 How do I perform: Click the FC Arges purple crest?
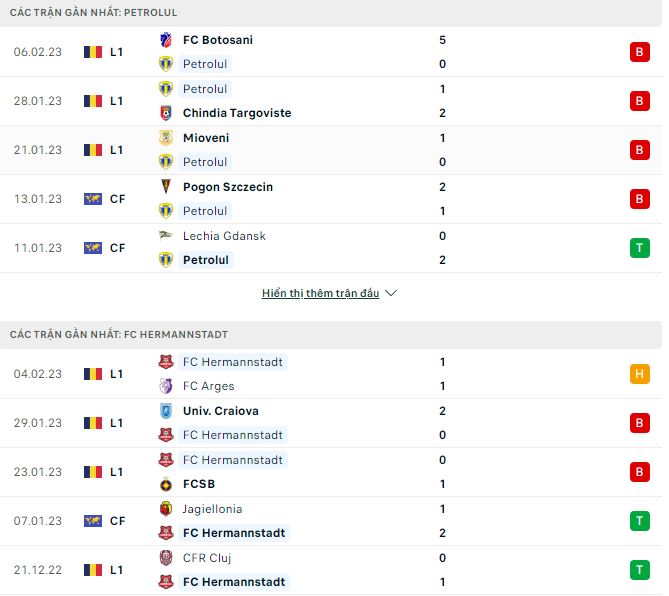pos(166,386)
